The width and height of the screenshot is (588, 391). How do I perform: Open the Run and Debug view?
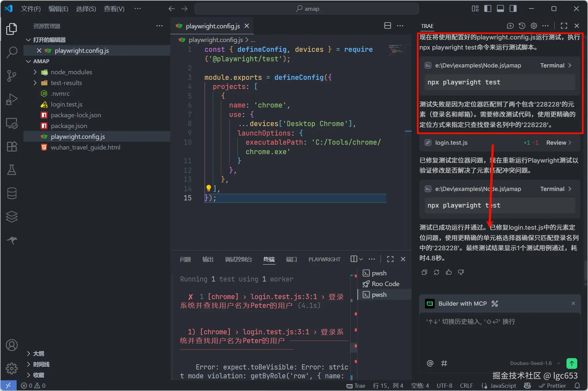click(x=12, y=99)
